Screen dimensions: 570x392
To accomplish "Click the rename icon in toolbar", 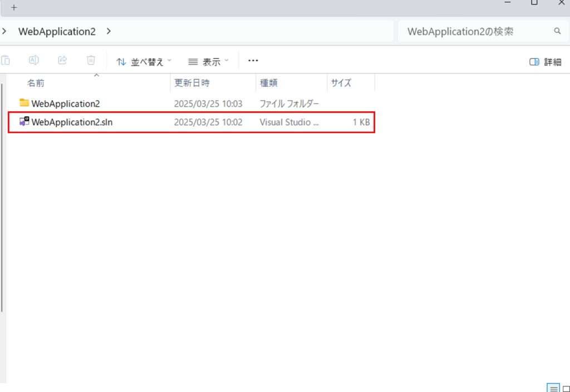I will coord(34,60).
